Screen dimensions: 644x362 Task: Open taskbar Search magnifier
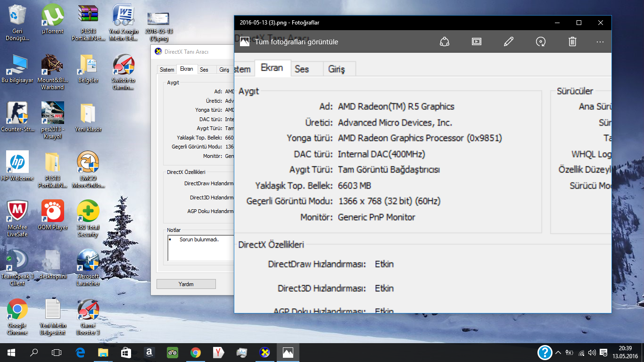tap(34, 352)
